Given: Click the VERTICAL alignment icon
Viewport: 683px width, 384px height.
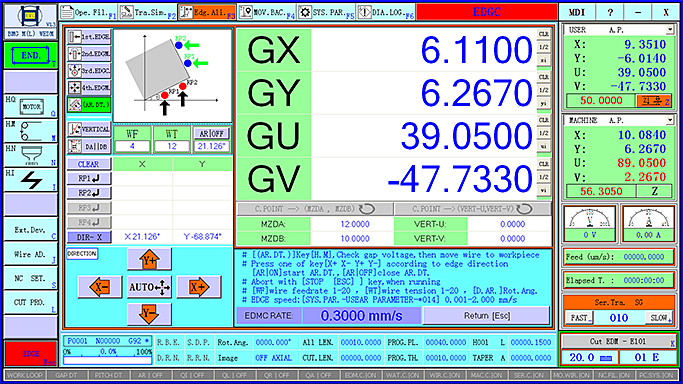Looking at the screenshot, I should click(89, 129).
